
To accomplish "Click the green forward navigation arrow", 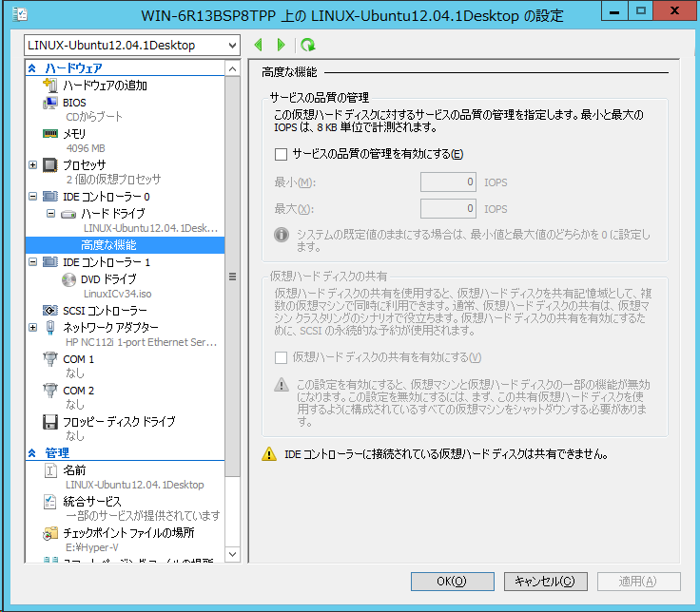I will click(281, 45).
